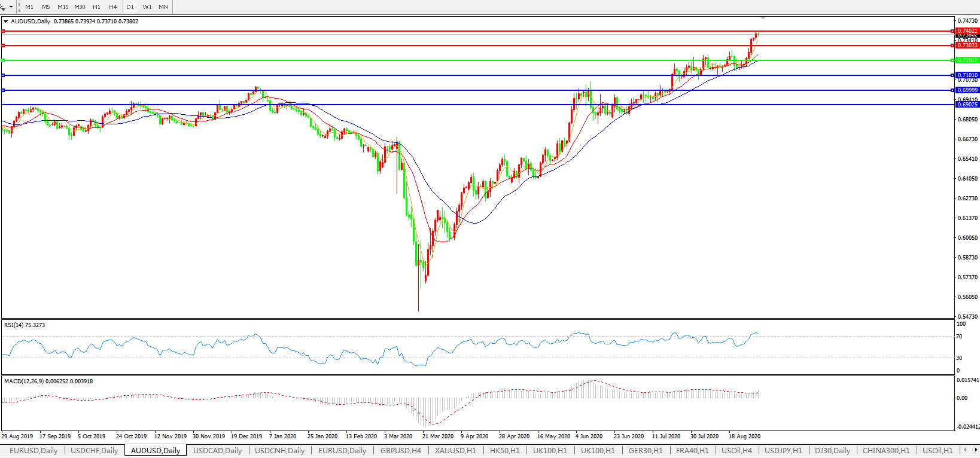Set timeframe to H4
This screenshot has height=458, width=980.
[113, 7]
